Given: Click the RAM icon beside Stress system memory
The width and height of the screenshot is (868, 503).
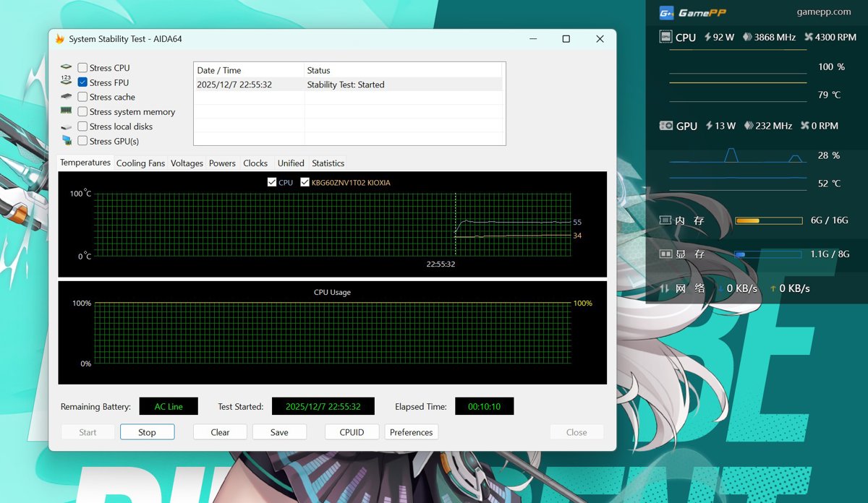Looking at the screenshot, I should pyautogui.click(x=66, y=111).
